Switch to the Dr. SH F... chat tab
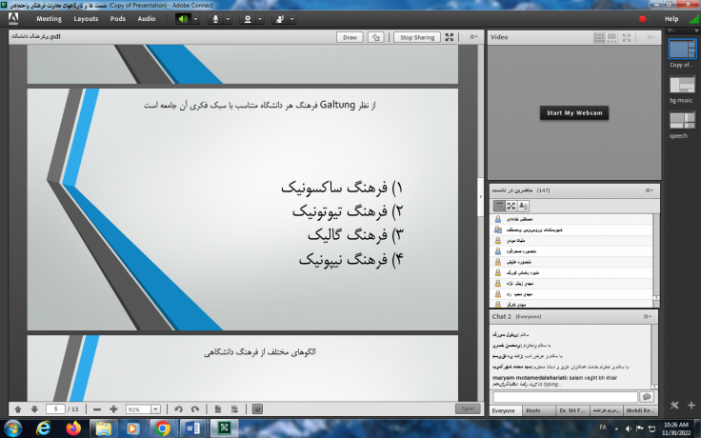Viewport: 701px width, 438px height. (x=572, y=411)
